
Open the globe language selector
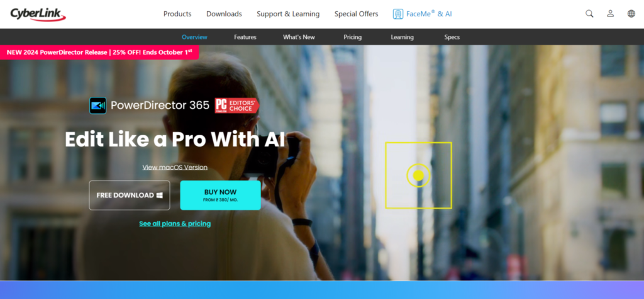pos(631,14)
